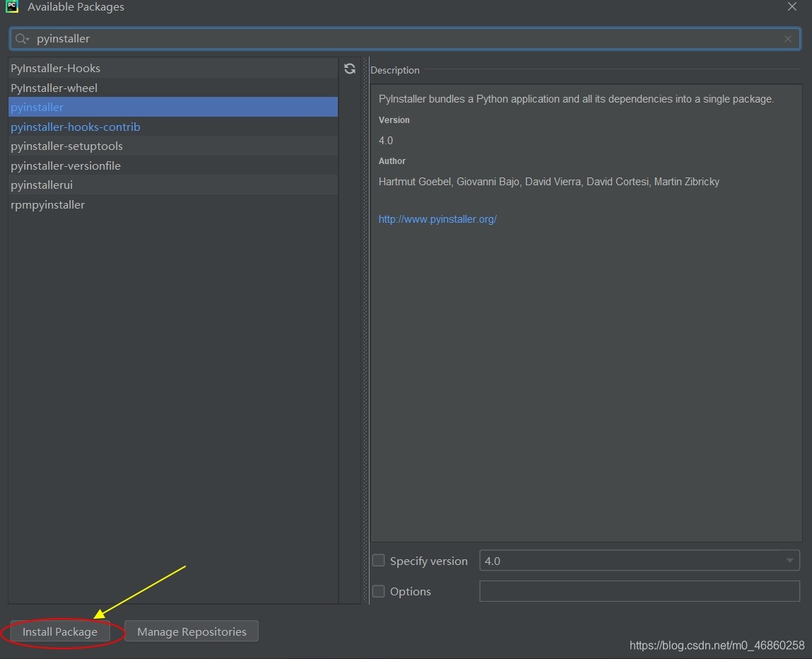The width and height of the screenshot is (812, 659).
Task: Open the pyinstaller.org homepage link
Action: click(437, 219)
